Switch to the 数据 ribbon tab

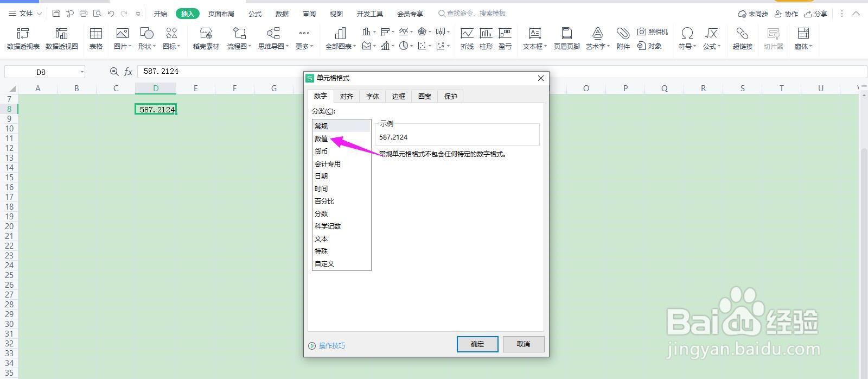click(x=282, y=14)
